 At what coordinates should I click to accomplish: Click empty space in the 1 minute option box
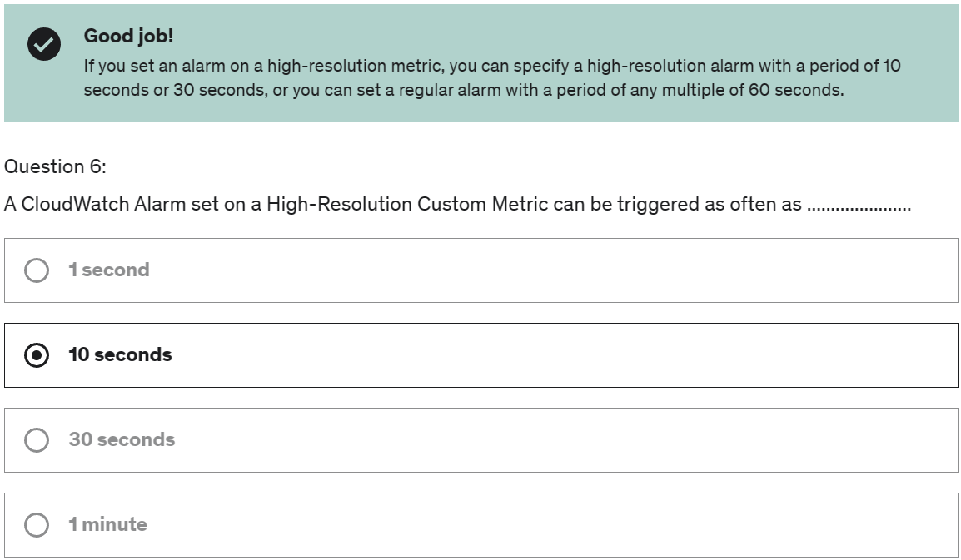point(551,524)
